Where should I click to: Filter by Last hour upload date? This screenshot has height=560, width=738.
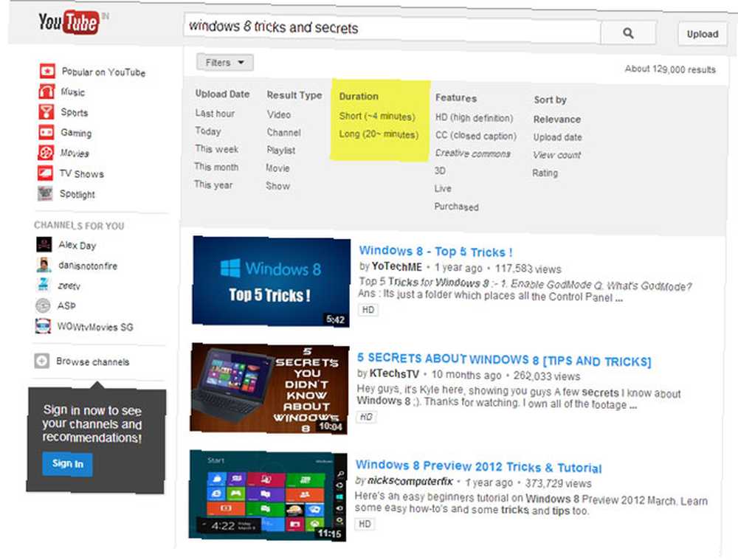point(215,114)
